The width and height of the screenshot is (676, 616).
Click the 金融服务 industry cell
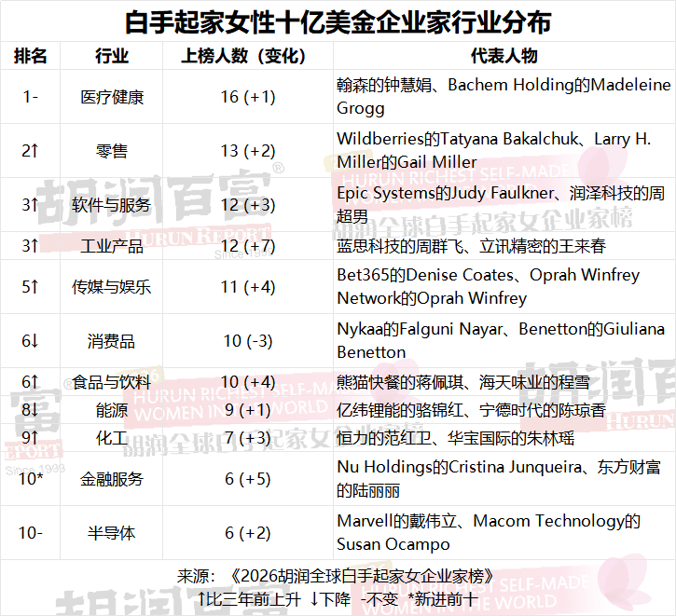point(112,479)
